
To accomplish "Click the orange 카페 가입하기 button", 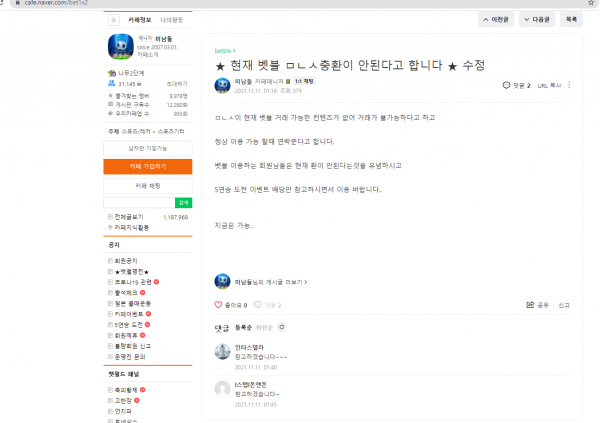I will (148, 167).
